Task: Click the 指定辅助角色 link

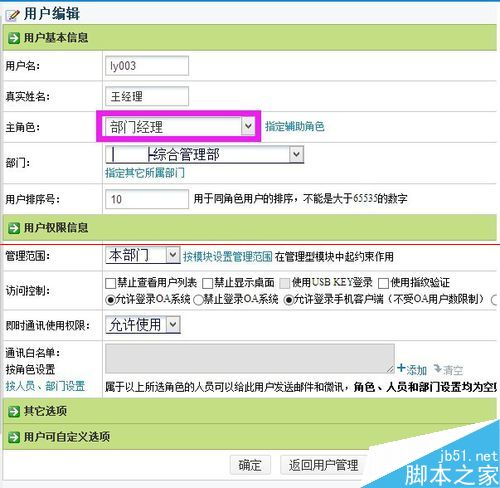Action: point(295,127)
